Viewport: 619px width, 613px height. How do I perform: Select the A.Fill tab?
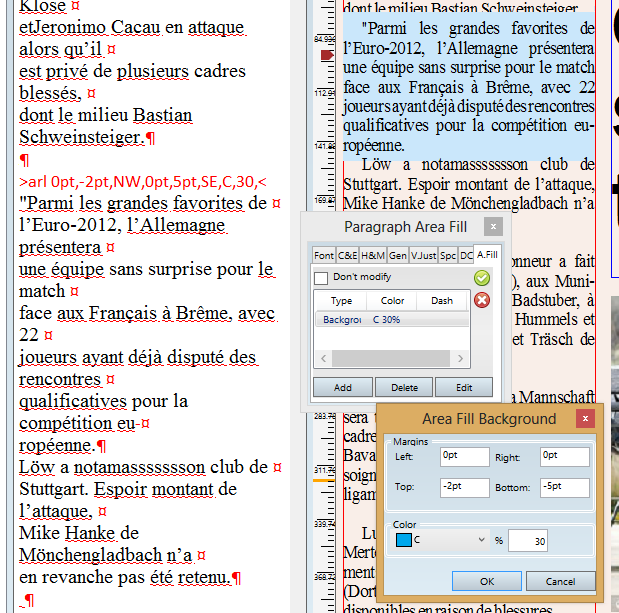tap(487, 255)
